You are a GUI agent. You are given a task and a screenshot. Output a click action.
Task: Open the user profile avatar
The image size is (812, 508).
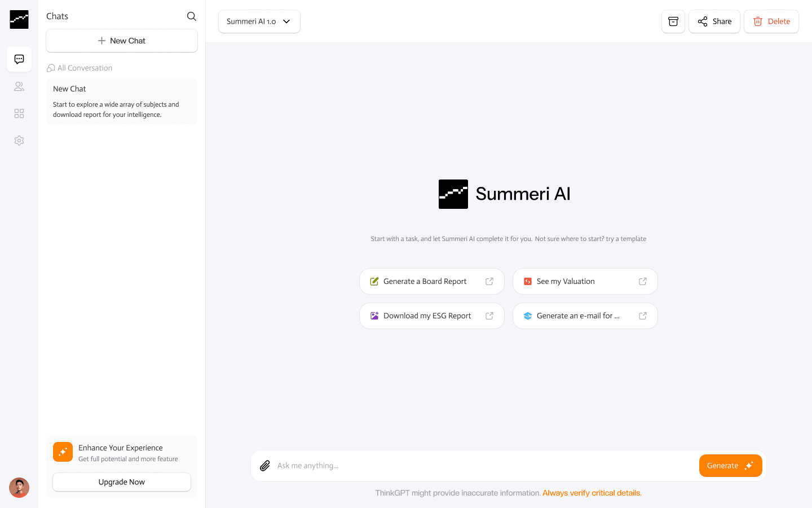19,488
